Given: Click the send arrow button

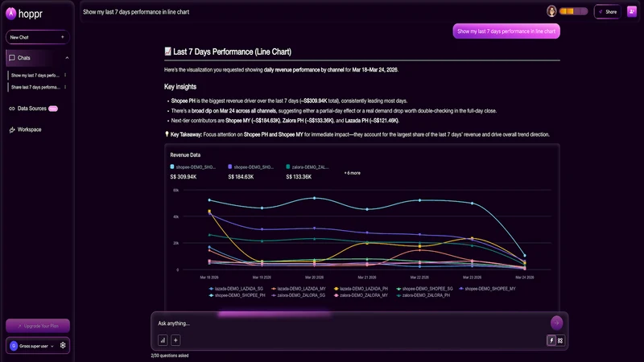Looking at the screenshot, I should [x=556, y=323].
